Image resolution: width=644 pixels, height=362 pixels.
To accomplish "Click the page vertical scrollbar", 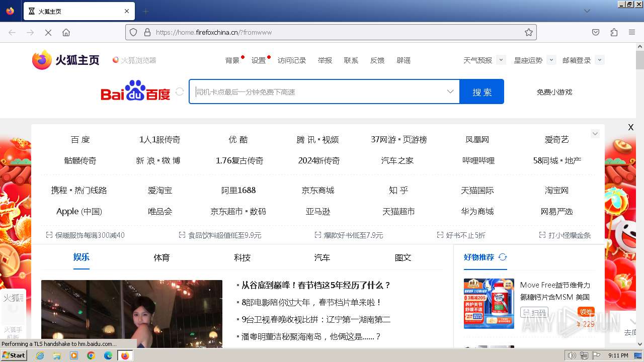I will tap(639, 195).
